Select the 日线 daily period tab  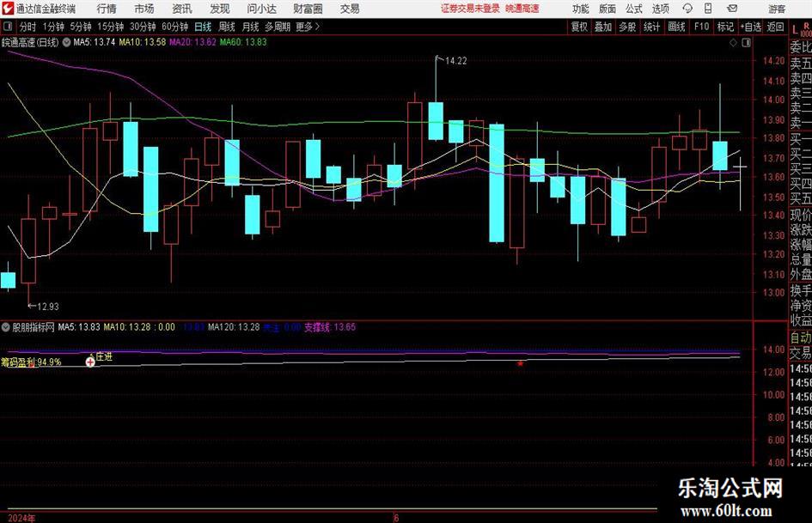[203, 27]
